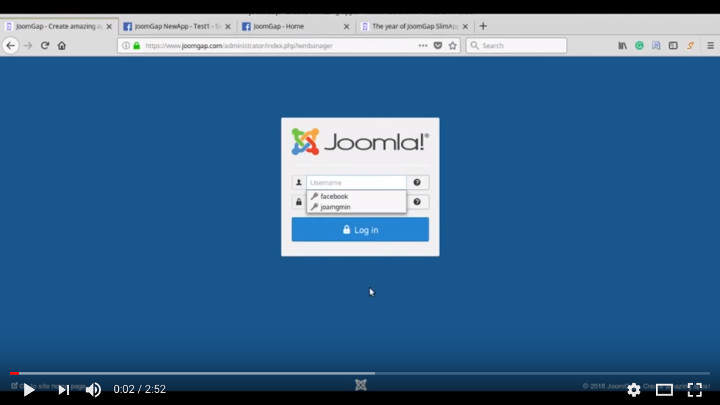Save page to Pocket
The height and width of the screenshot is (405, 720).
pos(438,45)
